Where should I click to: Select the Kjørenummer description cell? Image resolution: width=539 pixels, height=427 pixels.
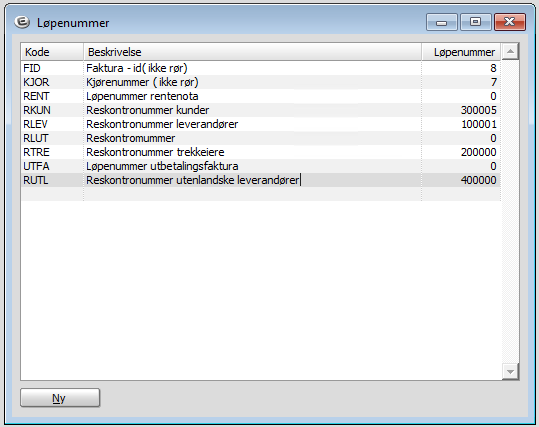pyautogui.click(x=252, y=82)
